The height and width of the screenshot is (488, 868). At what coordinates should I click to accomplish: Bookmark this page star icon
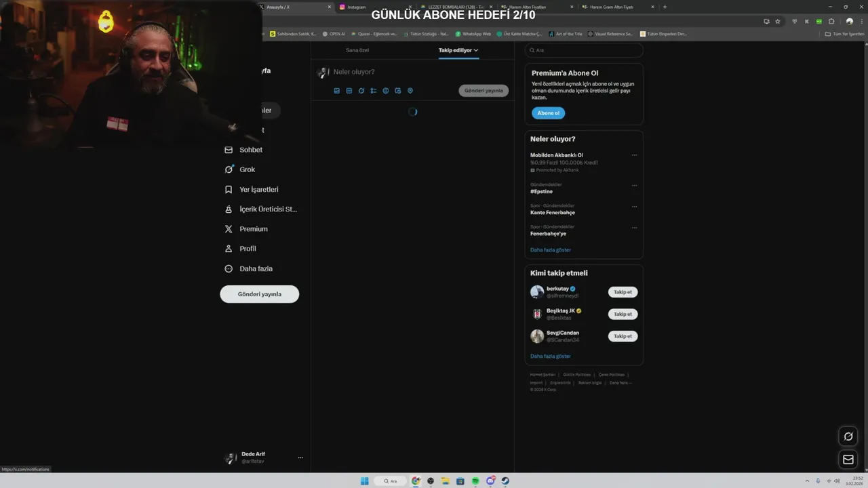coord(778,21)
